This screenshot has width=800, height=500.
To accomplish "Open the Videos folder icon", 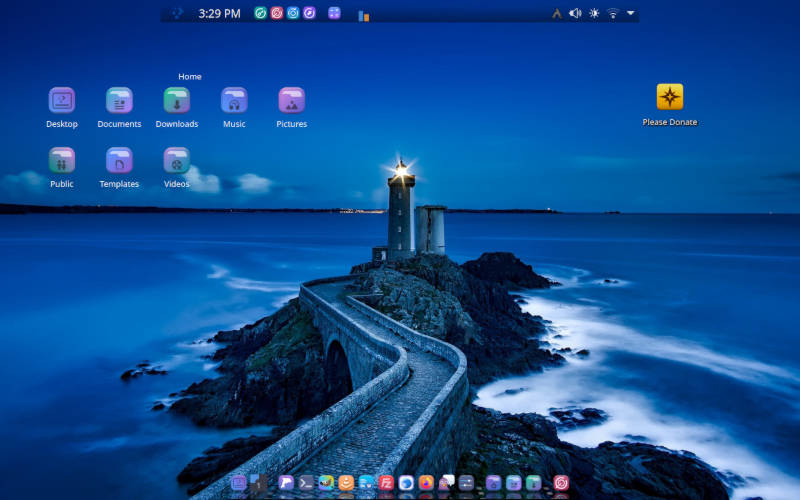I will click(x=176, y=161).
